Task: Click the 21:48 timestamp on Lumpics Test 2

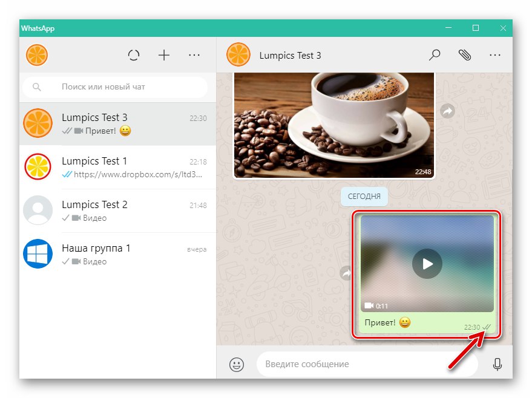Action: coord(198,206)
